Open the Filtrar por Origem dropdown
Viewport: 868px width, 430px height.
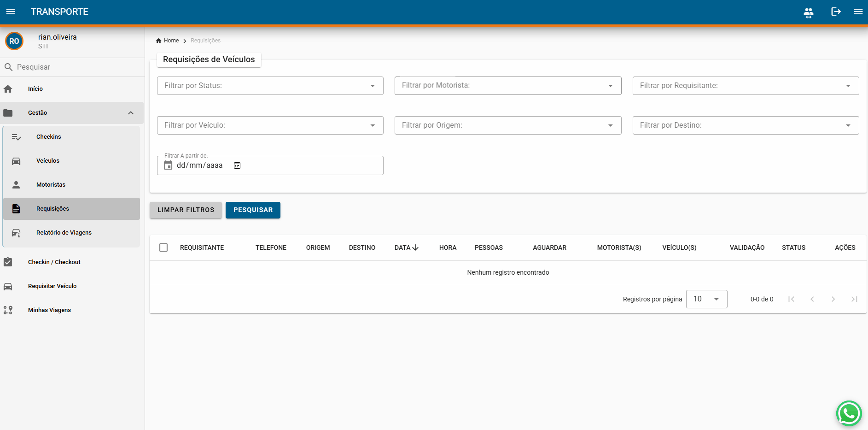tap(508, 125)
